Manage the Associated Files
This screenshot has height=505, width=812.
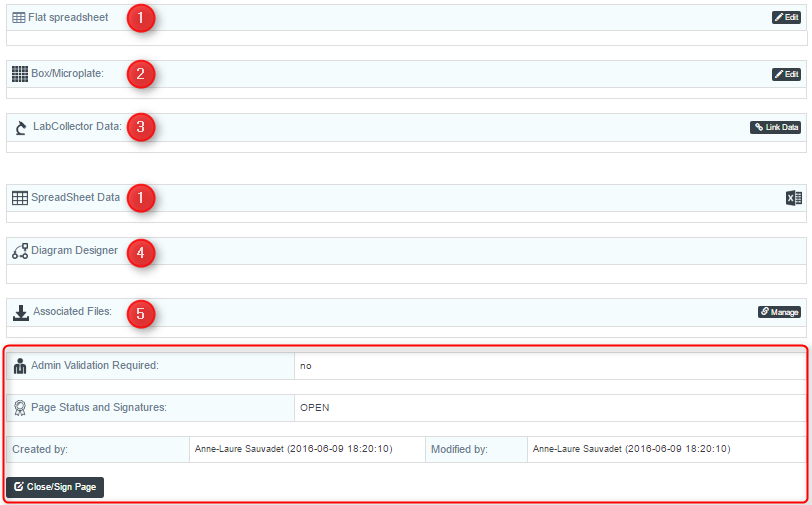tap(779, 312)
